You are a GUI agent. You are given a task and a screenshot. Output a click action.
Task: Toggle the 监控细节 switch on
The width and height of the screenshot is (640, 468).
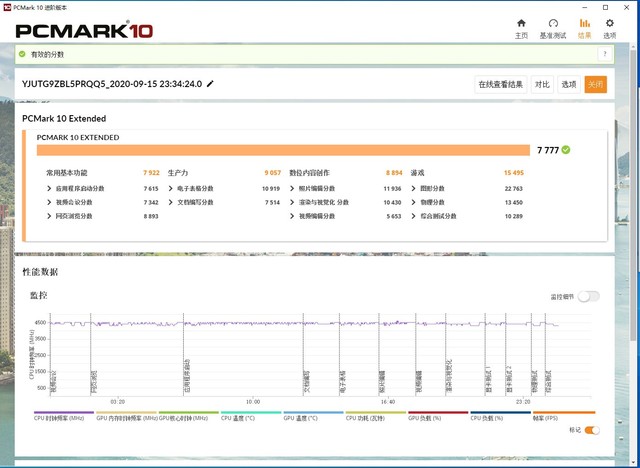589,296
